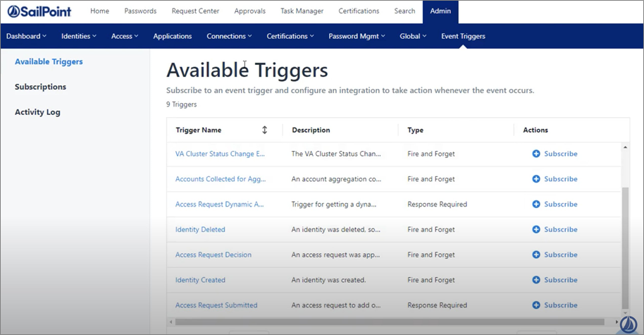
Task: Open the Access Request Submitted trigger
Action: (x=216, y=305)
